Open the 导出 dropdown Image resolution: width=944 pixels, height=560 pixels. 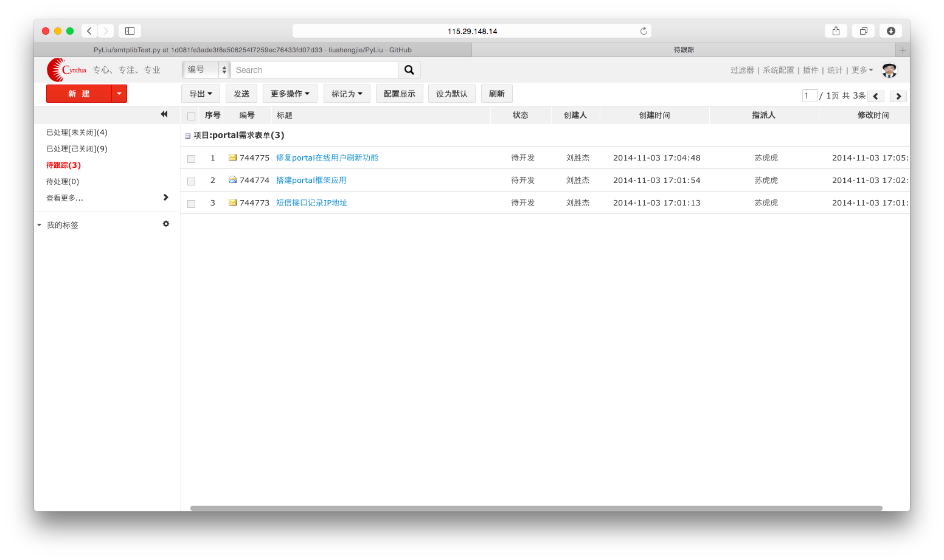[201, 94]
